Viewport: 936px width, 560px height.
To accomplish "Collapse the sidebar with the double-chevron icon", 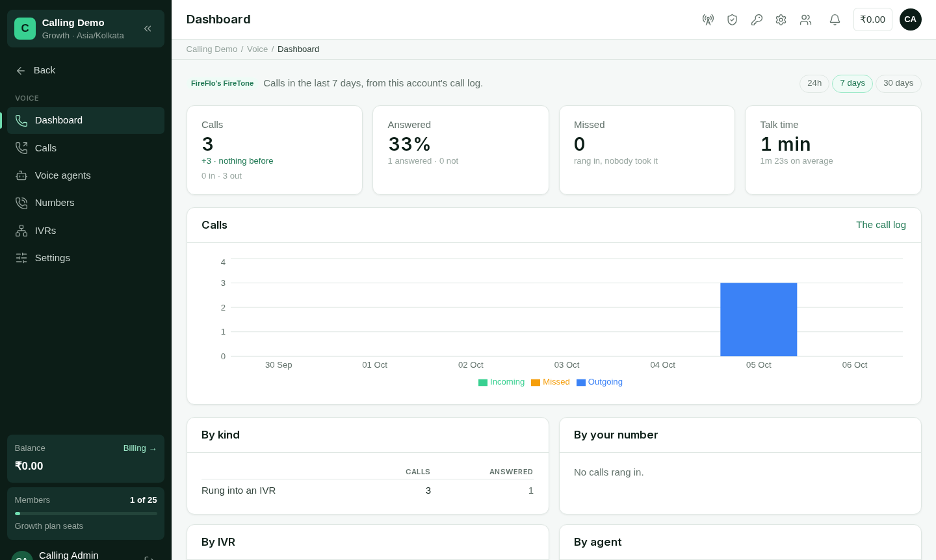I will click(148, 29).
